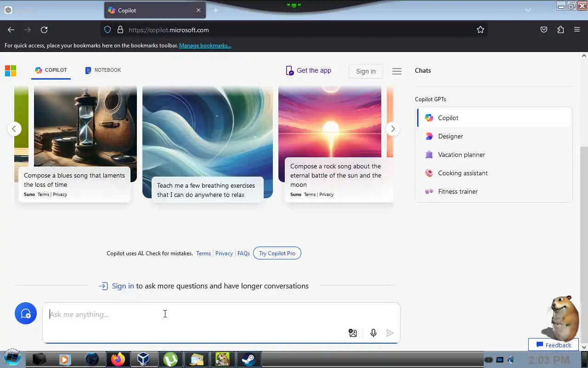This screenshot has width=588, height=368.
Task: Open Terms next to Copilot uses AI
Action: click(204, 253)
